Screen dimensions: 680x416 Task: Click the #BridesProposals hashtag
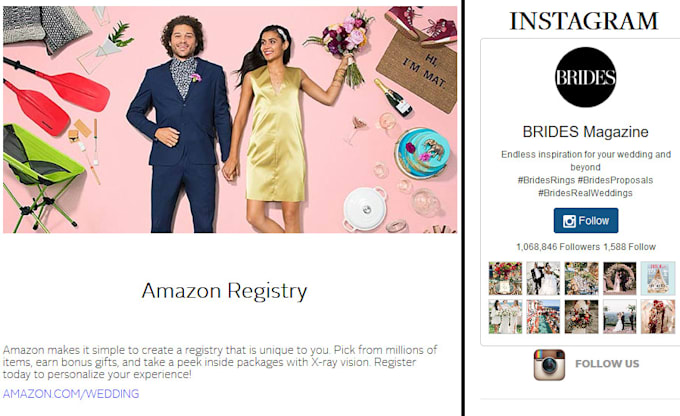pos(615,180)
